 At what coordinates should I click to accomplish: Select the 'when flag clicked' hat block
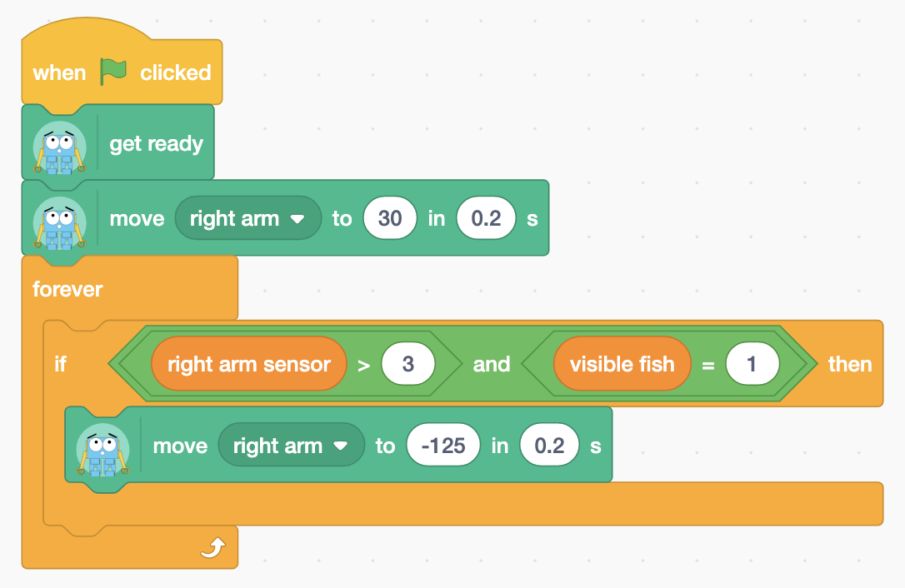(122, 72)
